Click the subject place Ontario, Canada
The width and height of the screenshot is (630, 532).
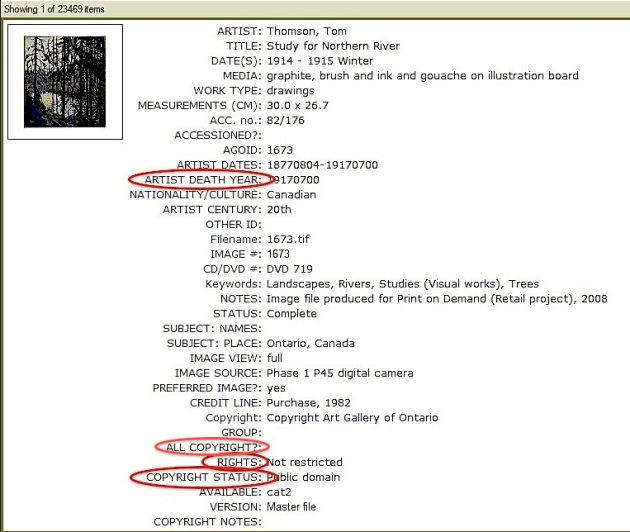(310, 344)
